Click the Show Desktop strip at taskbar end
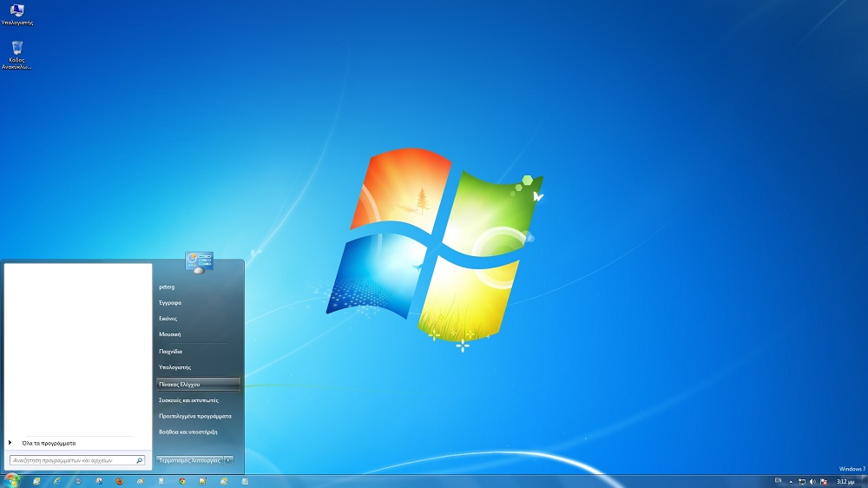The height and width of the screenshot is (488, 868). (865, 481)
